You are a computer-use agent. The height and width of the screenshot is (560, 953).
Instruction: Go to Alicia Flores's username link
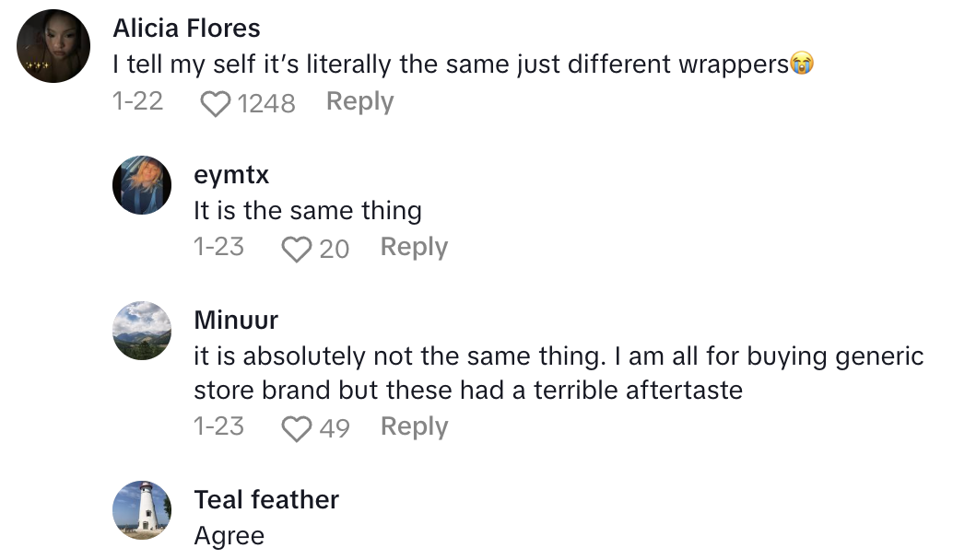185,29
